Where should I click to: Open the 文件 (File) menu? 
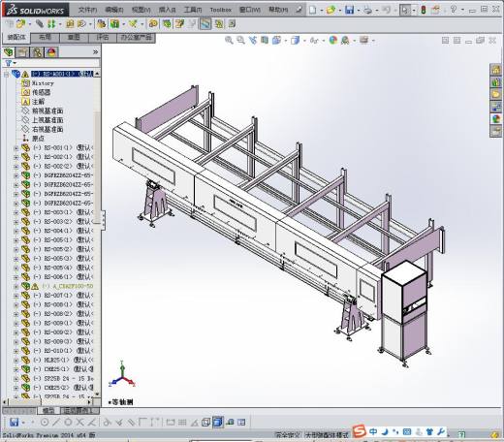(87, 10)
